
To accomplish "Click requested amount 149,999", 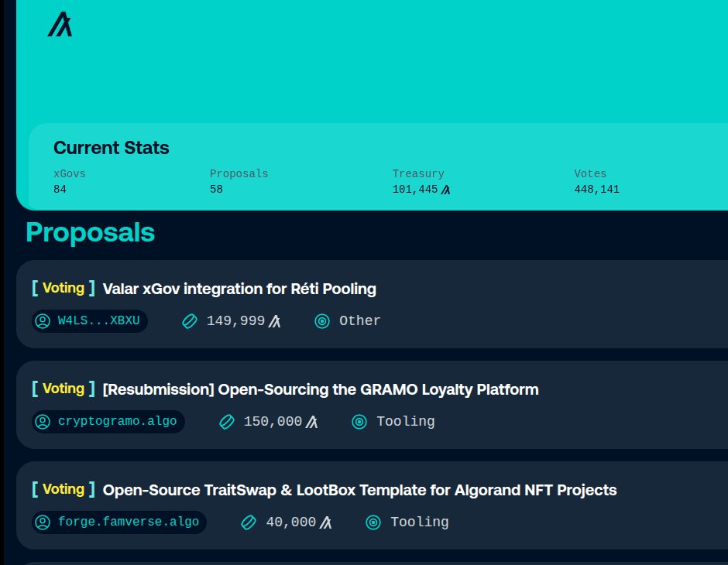I will (x=236, y=321).
